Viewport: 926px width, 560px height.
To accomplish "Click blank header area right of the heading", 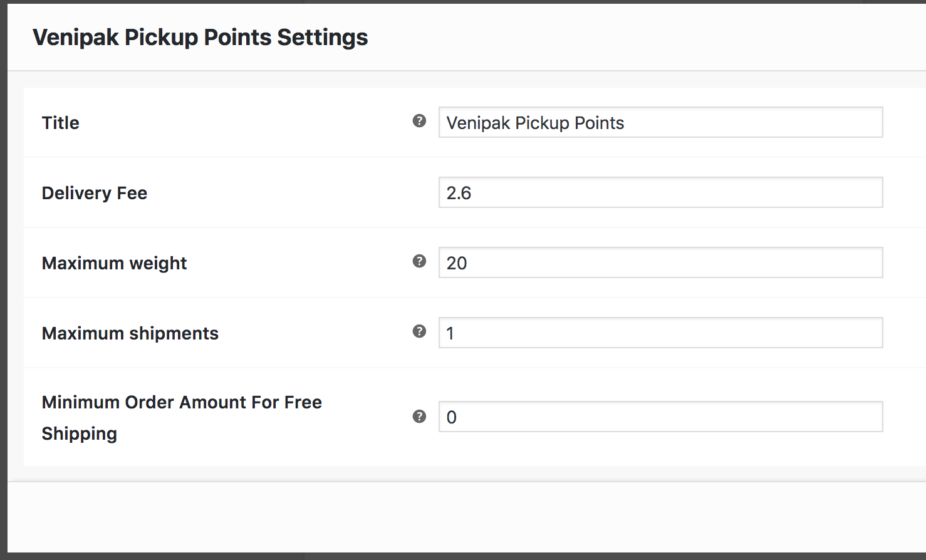I will (627, 38).
